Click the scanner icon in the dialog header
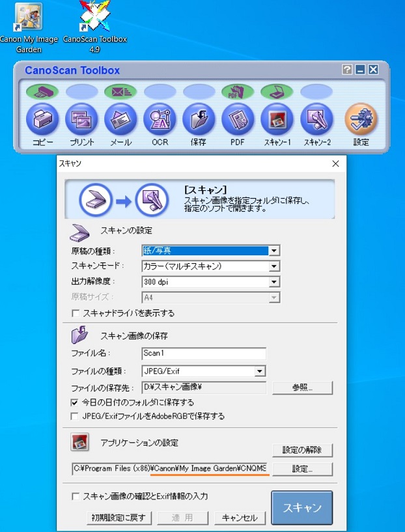 click(96, 200)
